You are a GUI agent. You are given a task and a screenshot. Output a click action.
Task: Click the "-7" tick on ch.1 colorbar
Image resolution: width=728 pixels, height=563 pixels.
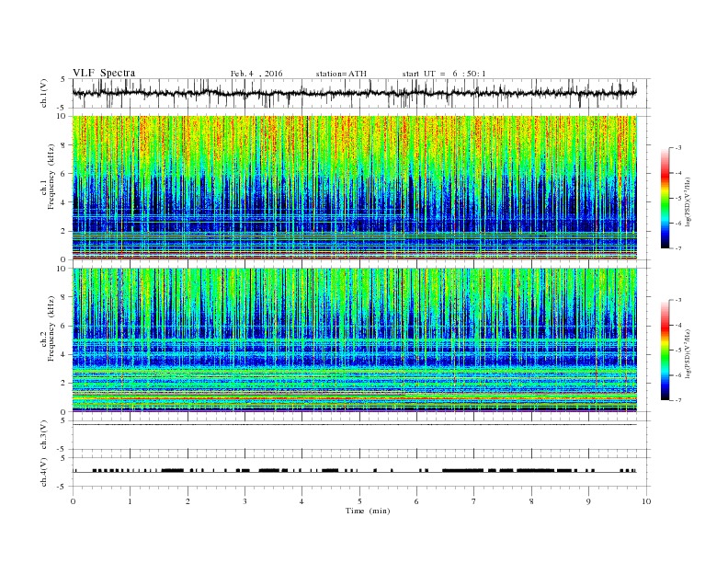coord(677,248)
